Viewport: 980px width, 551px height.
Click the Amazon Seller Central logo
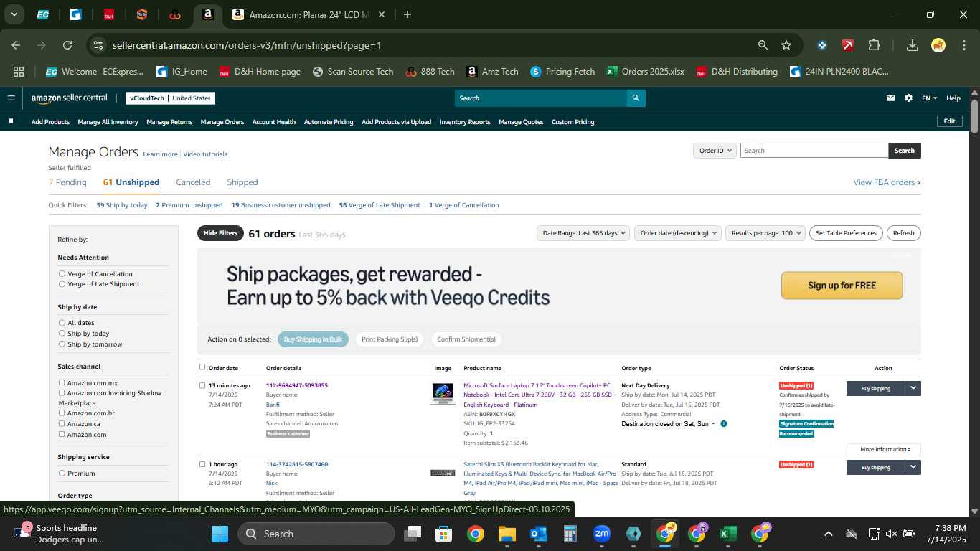coord(69,98)
